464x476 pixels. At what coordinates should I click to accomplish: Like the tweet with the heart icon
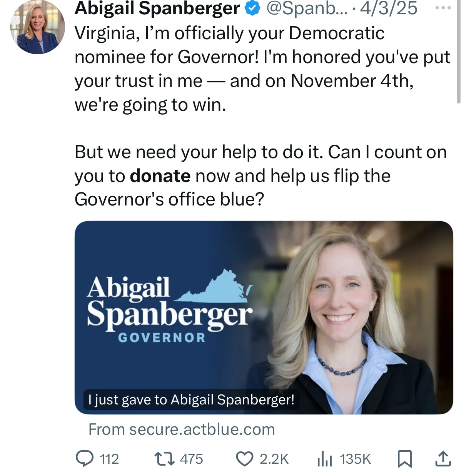(244, 459)
